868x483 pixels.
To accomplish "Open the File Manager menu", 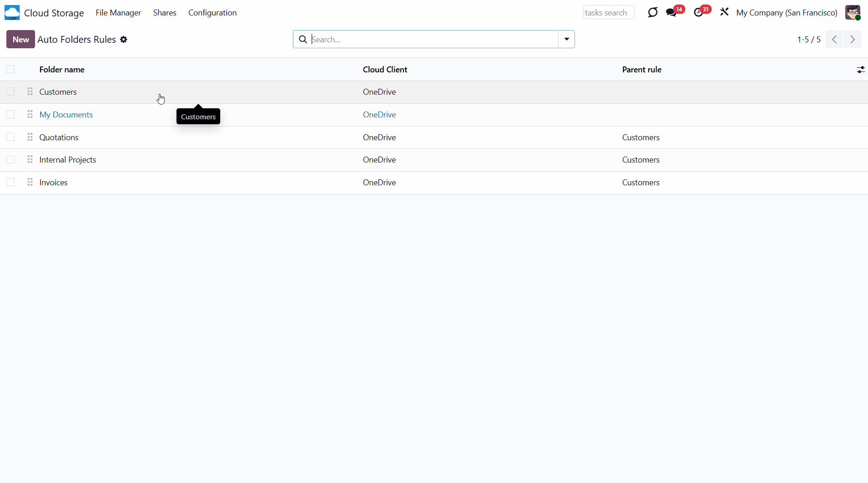I will pos(118,13).
